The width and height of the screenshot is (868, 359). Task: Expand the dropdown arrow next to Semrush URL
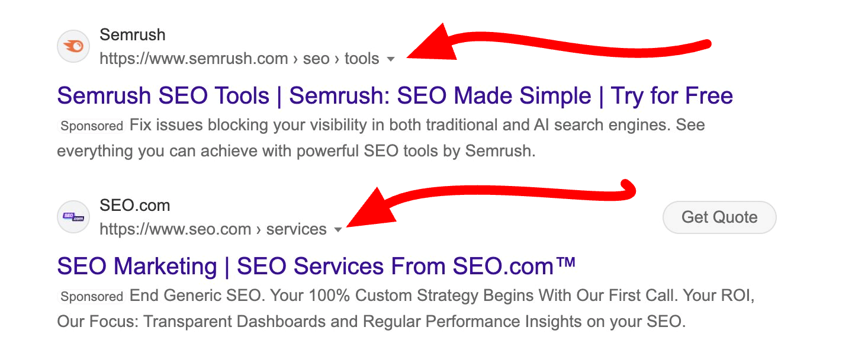pos(391,59)
